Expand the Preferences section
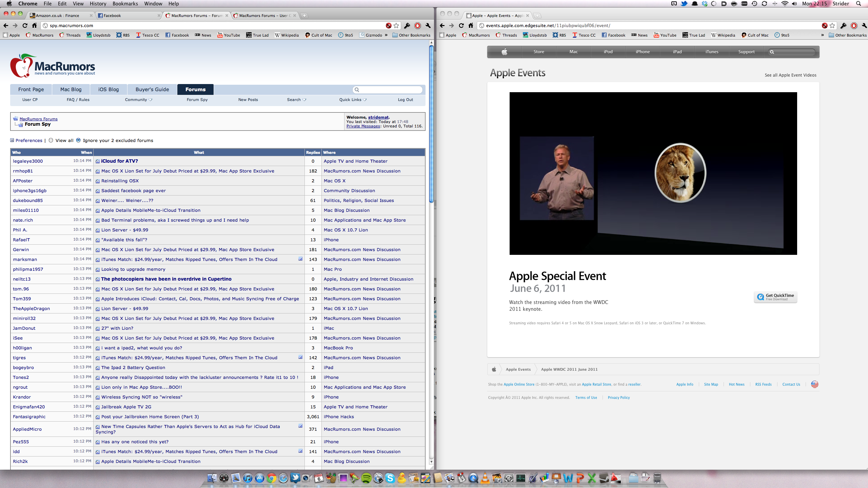Image resolution: width=868 pixels, height=488 pixels. 12,140
